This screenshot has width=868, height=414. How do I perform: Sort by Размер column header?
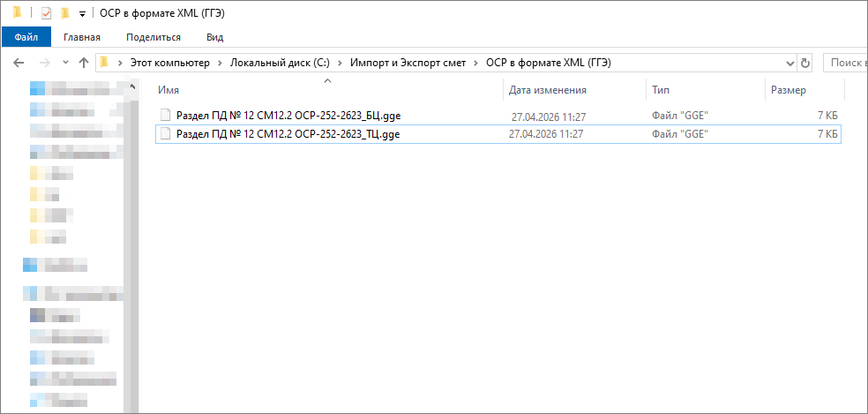pos(789,90)
